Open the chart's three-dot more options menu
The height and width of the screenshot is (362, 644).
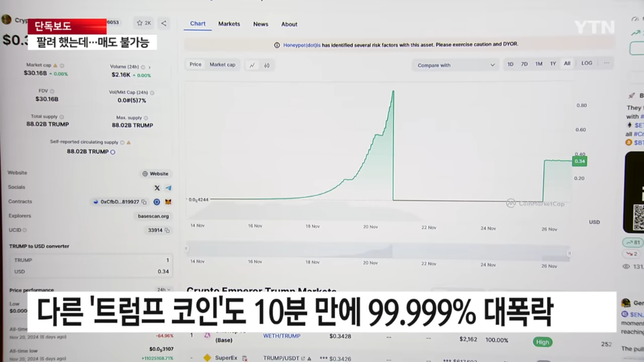(x=606, y=63)
